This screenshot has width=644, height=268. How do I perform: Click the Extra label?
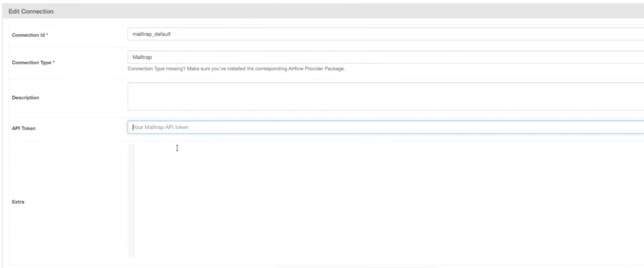18,202
